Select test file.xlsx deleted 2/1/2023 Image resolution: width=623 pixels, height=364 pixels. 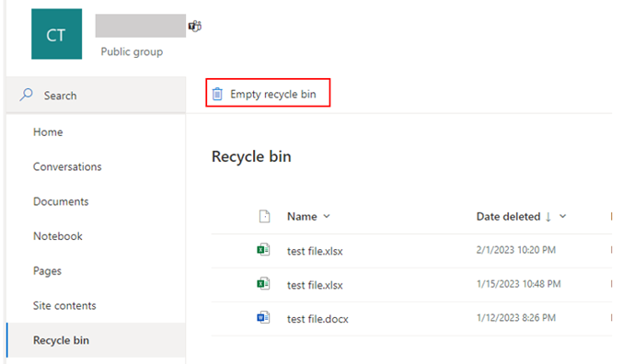pos(315,251)
